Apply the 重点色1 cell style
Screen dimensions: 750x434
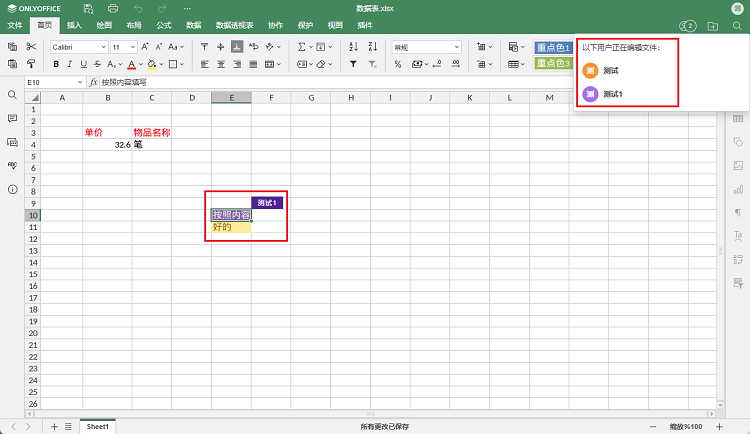tap(553, 47)
